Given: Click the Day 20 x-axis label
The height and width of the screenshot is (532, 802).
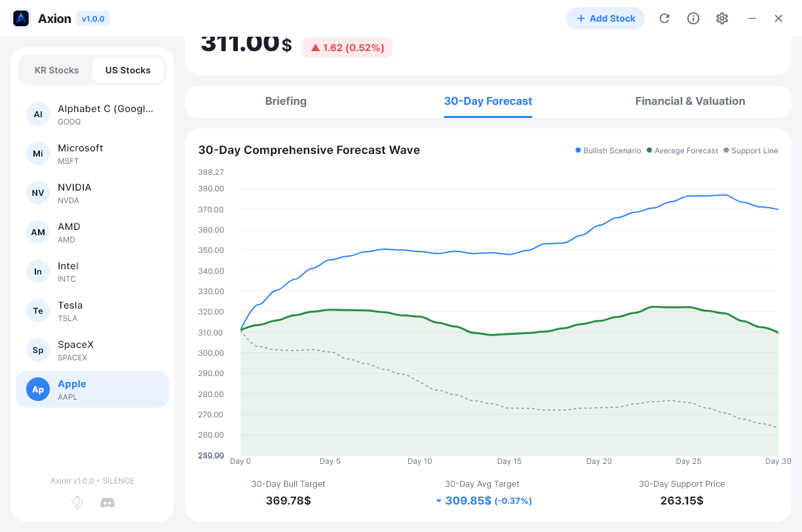Looking at the screenshot, I should [x=599, y=461].
